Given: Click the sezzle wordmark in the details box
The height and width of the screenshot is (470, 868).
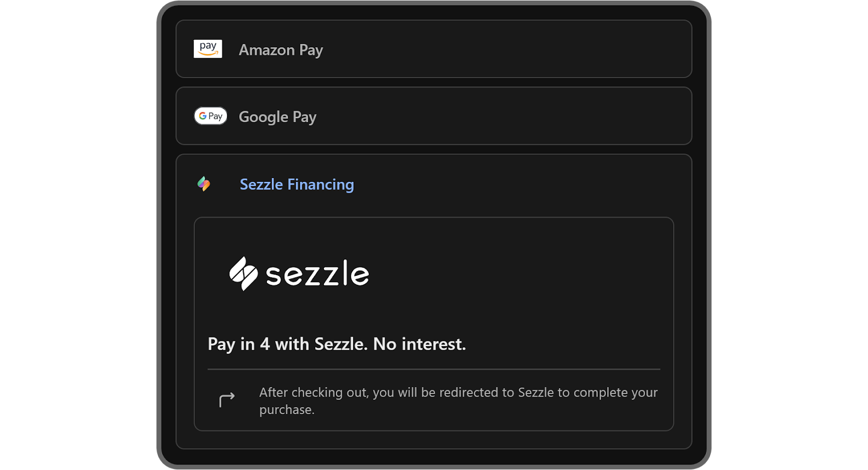Looking at the screenshot, I should point(317,274).
